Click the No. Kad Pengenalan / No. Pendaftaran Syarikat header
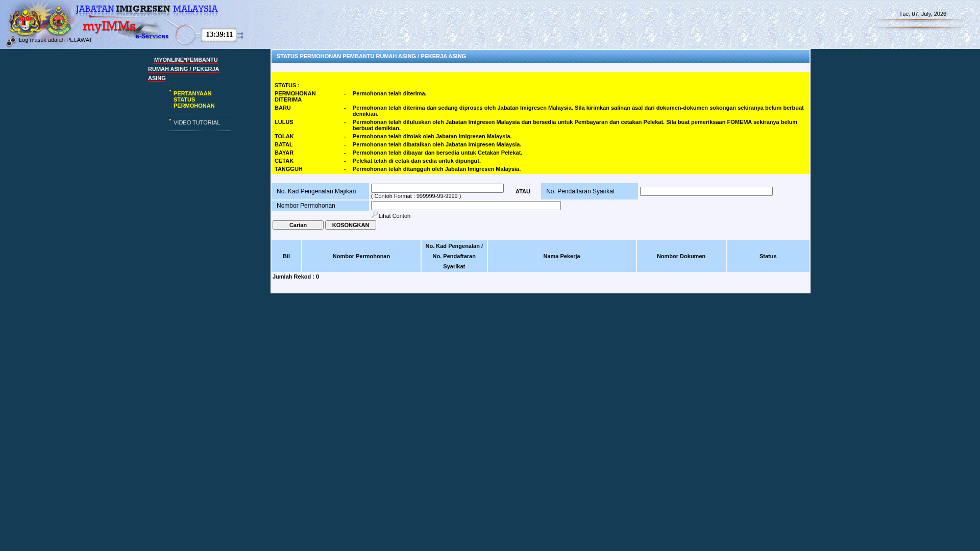Image resolution: width=980 pixels, height=551 pixels. click(454, 256)
